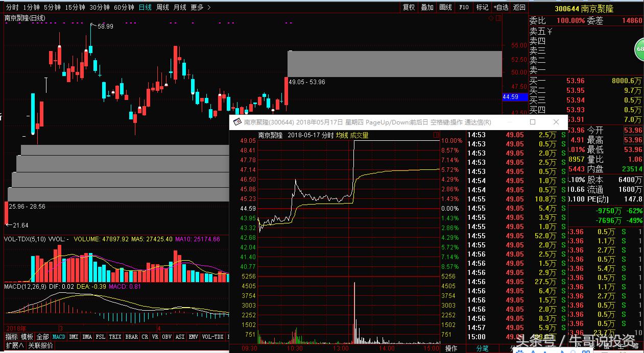This screenshot has height=353, width=644.
Task: Click the small red square icon on the intraday chart
Action: pyautogui.click(x=436, y=135)
